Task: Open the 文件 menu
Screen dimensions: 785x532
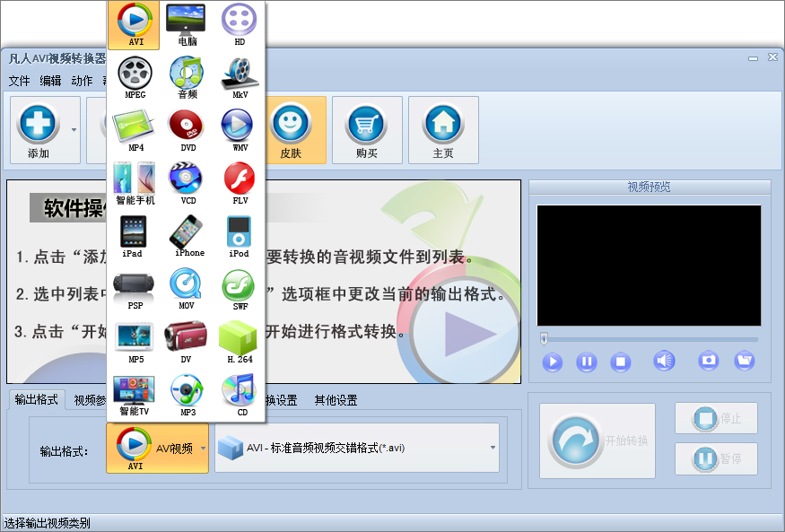Action: [19, 81]
